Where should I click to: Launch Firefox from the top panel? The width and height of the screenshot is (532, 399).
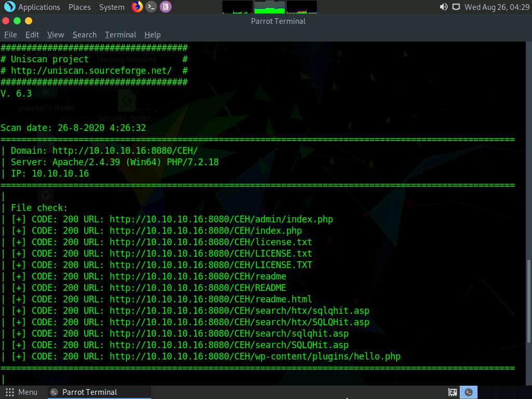[137, 7]
